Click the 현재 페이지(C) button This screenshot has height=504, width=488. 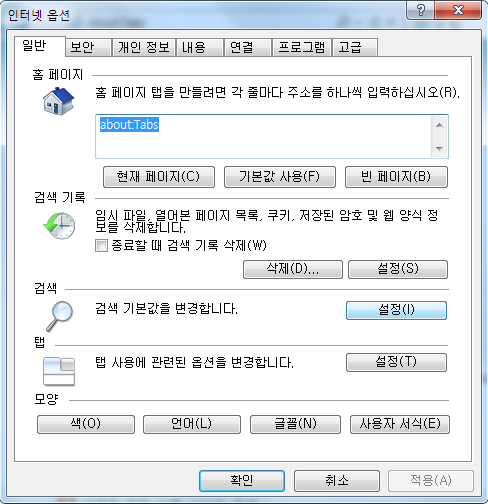[159, 177]
